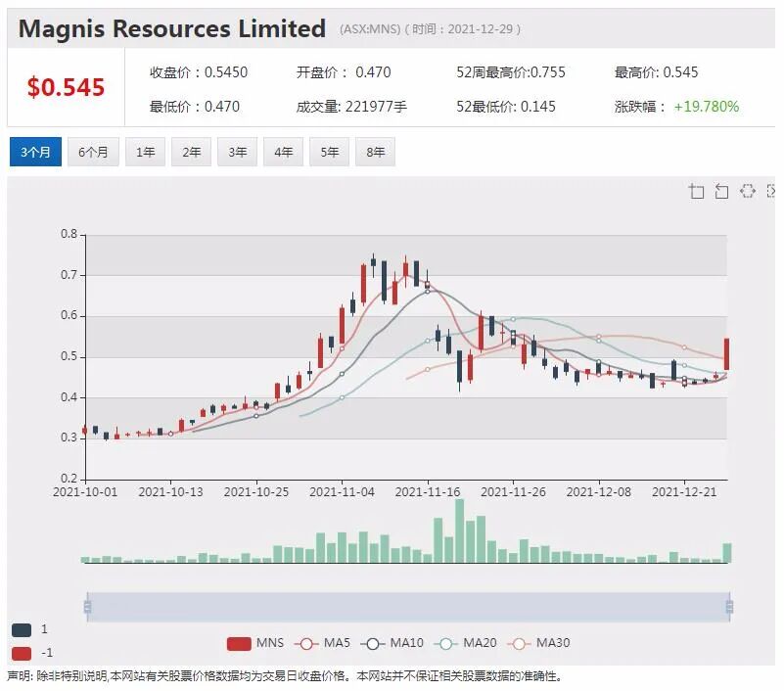This screenshot has width=784, height=691.
Task: Click the data zoom slider bar middle
Action: pos(408,607)
